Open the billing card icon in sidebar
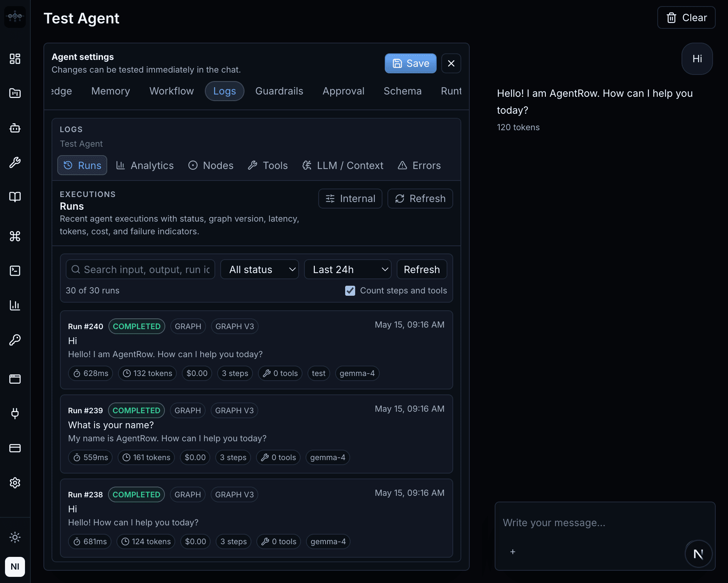The height and width of the screenshot is (583, 728). point(15,448)
